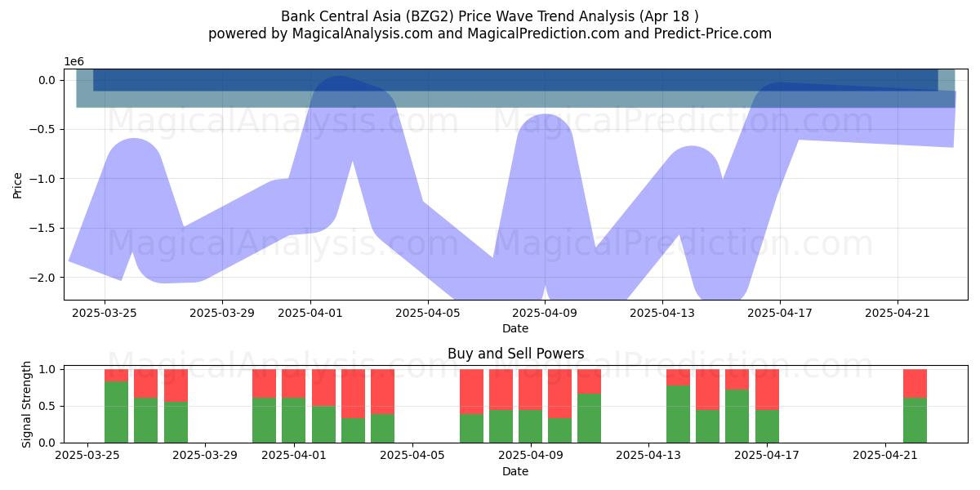The width and height of the screenshot is (980, 490).
Task: Click '2025-04-01' tick label in price chart
Action: coord(310,312)
